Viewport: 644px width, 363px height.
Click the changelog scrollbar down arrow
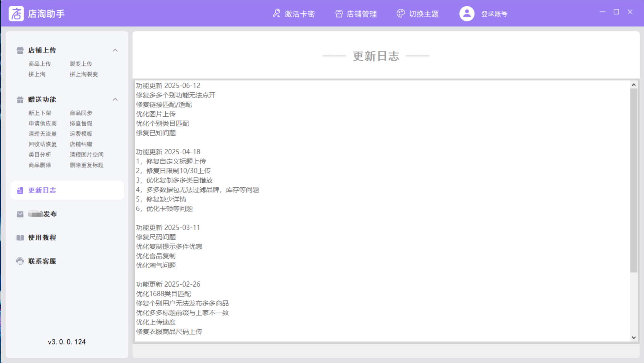[634, 337]
